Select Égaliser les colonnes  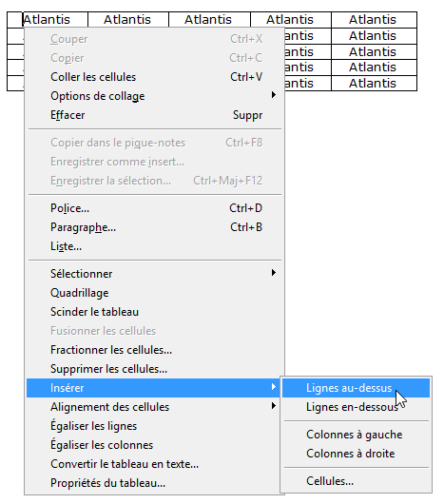tap(155, 445)
